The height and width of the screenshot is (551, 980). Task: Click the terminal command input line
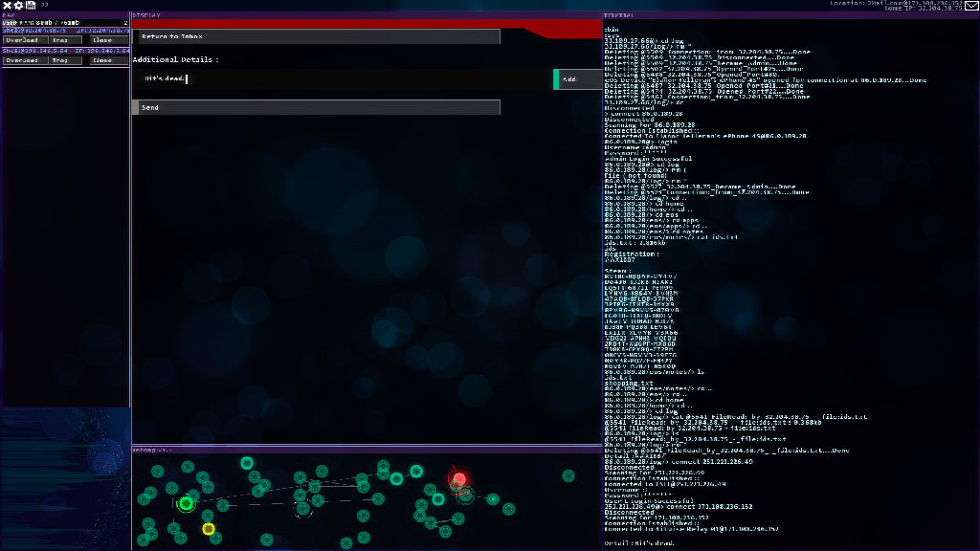(x=785, y=542)
